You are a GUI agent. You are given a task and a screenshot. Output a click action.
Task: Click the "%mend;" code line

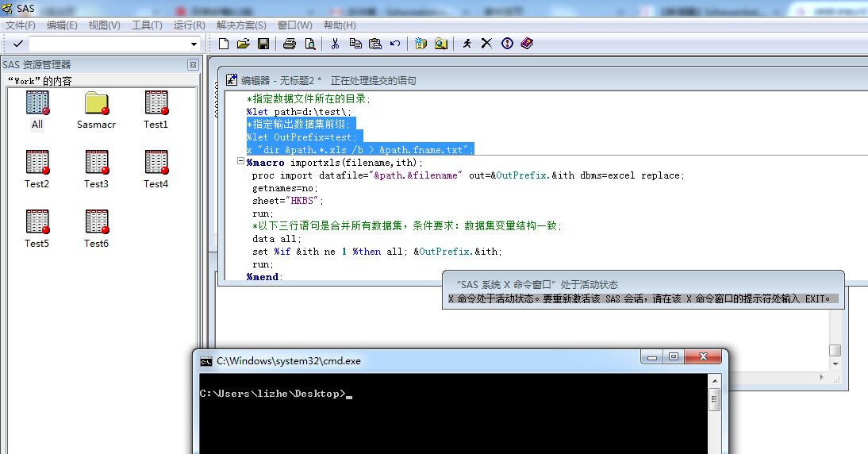[265, 276]
